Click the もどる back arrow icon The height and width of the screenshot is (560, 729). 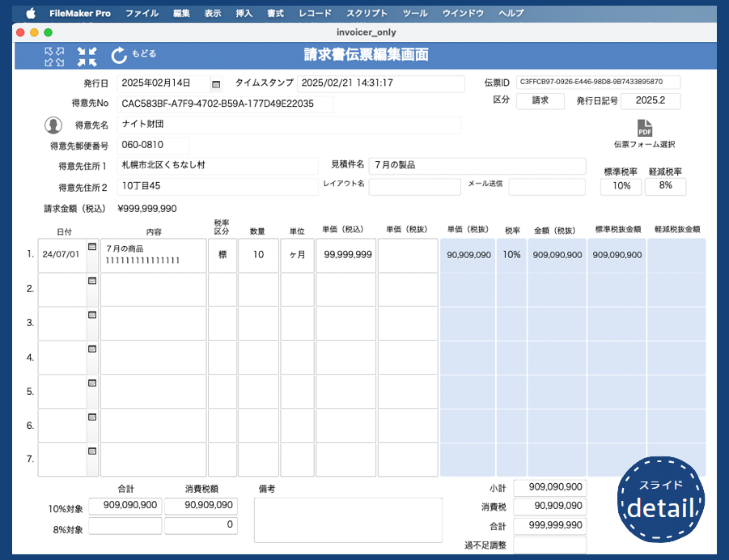click(119, 55)
